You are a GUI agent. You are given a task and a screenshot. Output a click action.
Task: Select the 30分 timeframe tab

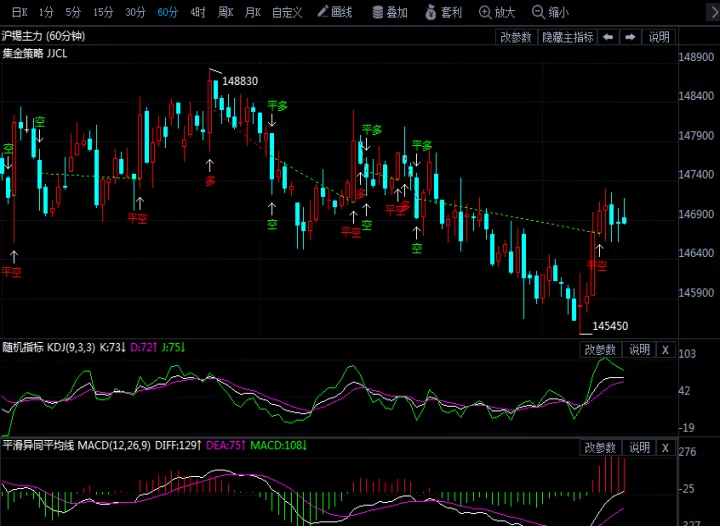pos(135,12)
